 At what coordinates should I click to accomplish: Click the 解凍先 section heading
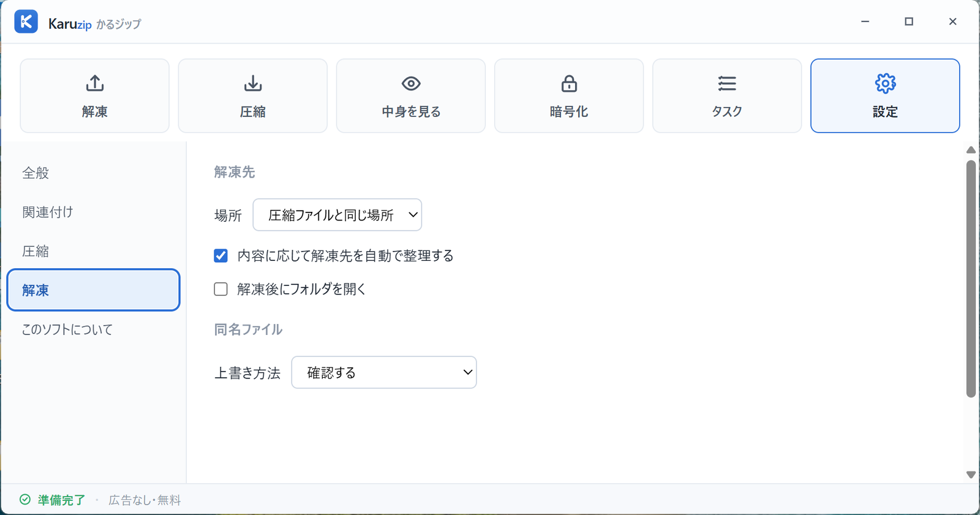point(235,172)
